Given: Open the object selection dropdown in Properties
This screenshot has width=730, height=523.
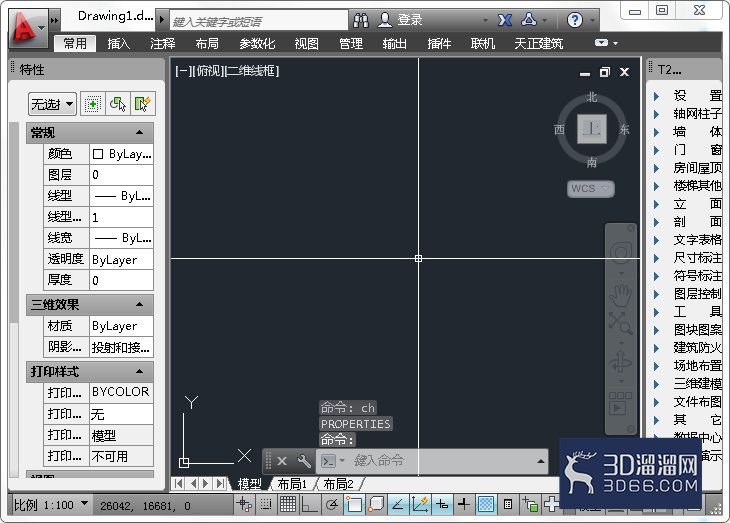Looking at the screenshot, I should (52, 104).
